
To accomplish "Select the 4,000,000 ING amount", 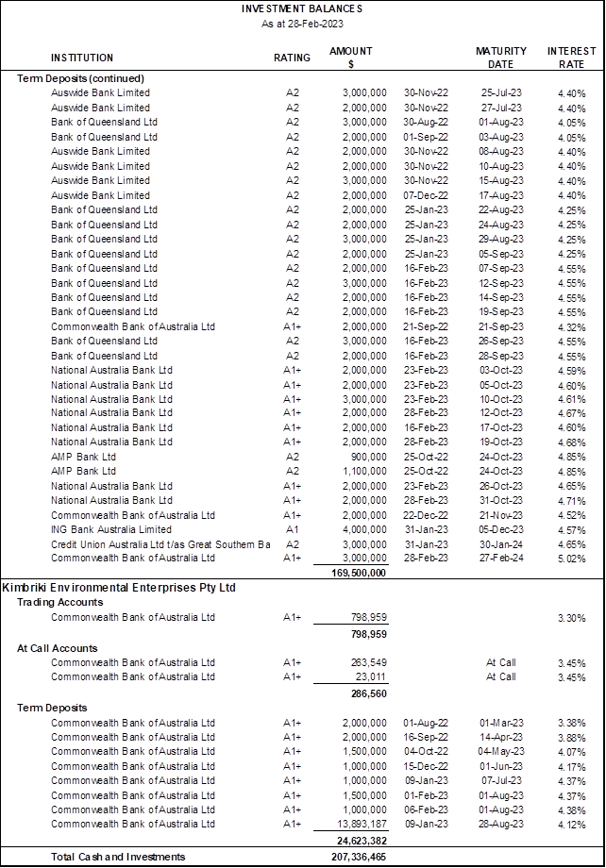I will tap(364, 530).
